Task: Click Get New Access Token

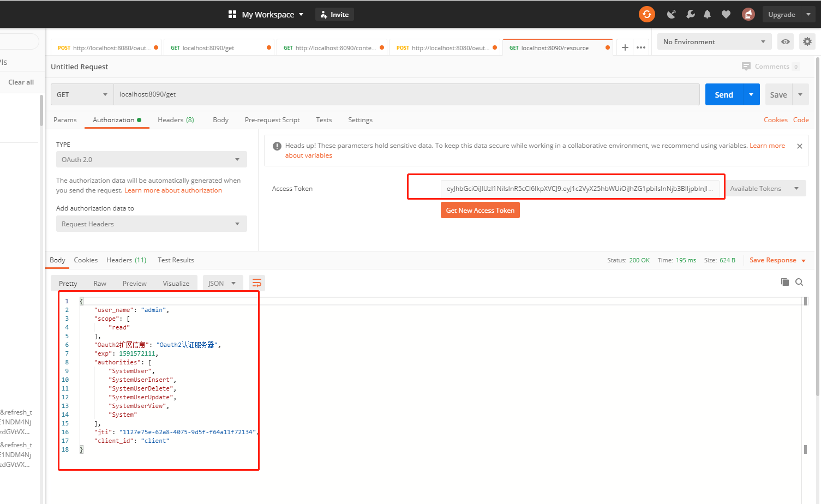Action: coord(480,210)
